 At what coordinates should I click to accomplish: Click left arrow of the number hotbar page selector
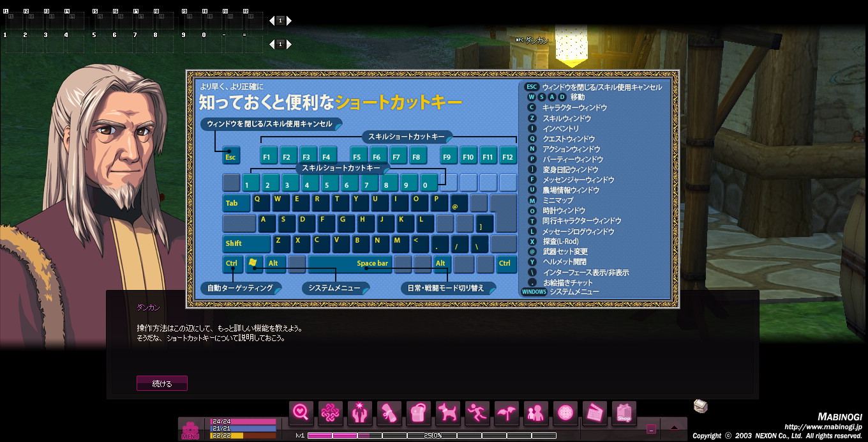(272, 44)
